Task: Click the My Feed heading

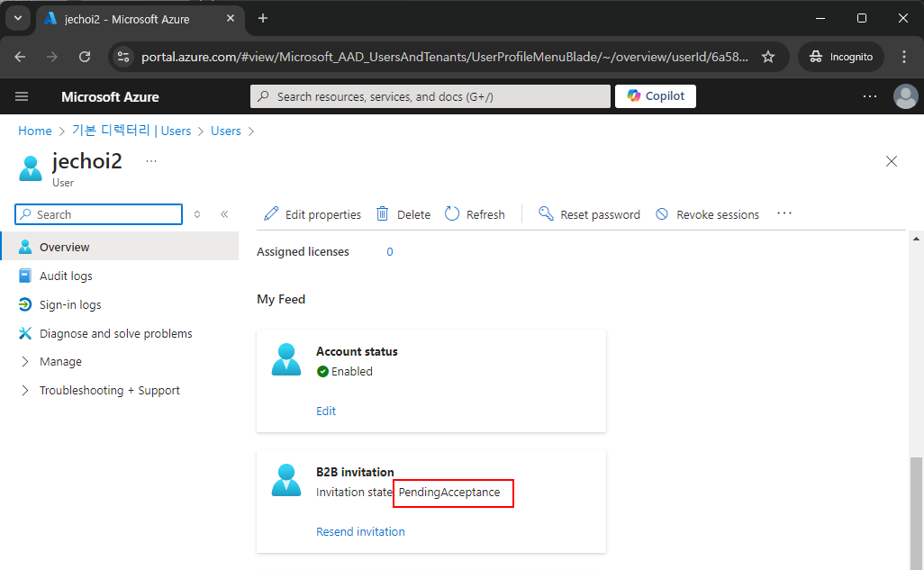Action: [x=281, y=300]
